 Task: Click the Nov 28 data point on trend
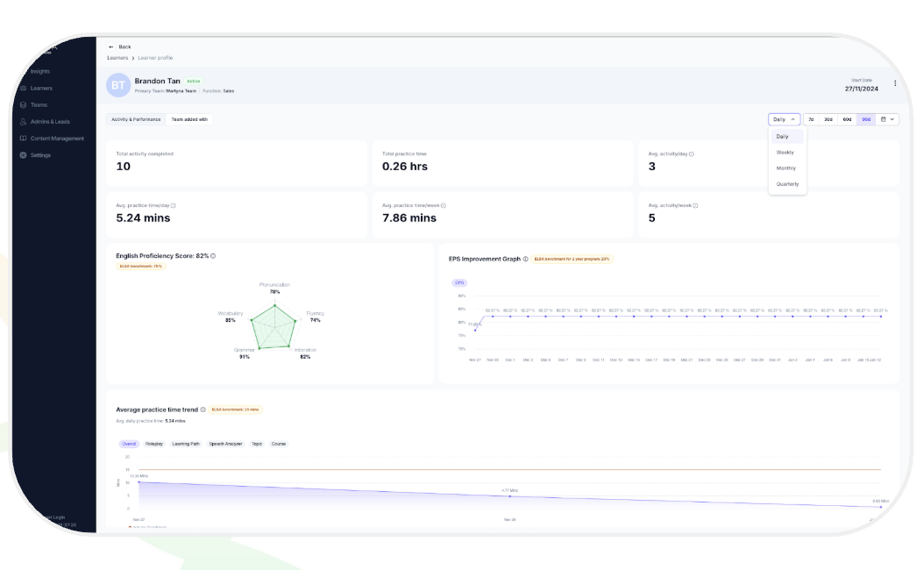click(x=509, y=496)
